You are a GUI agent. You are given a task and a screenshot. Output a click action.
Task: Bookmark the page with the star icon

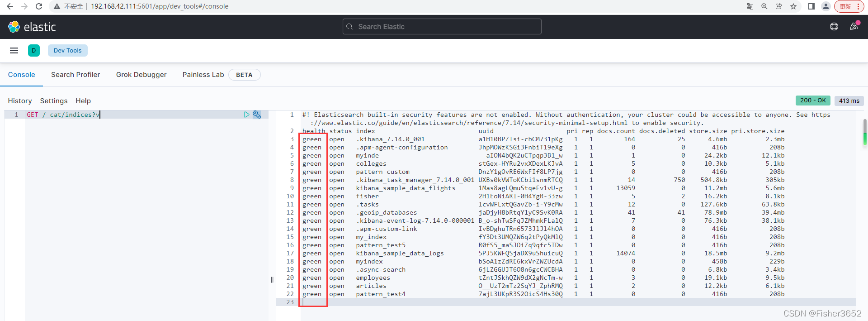pos(793,6)
